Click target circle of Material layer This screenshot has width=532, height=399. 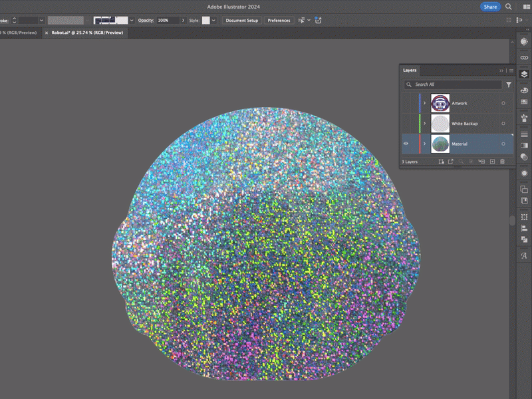[x=503, y=144]
